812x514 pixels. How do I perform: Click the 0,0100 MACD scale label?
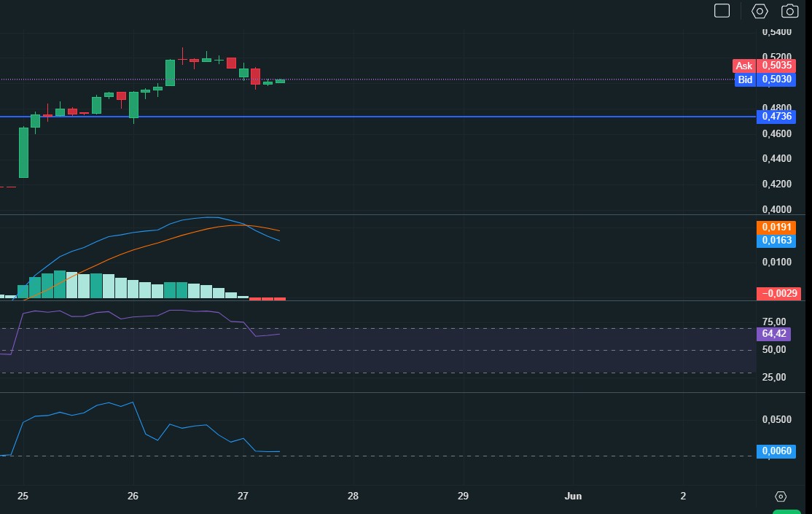click(777, 262)
